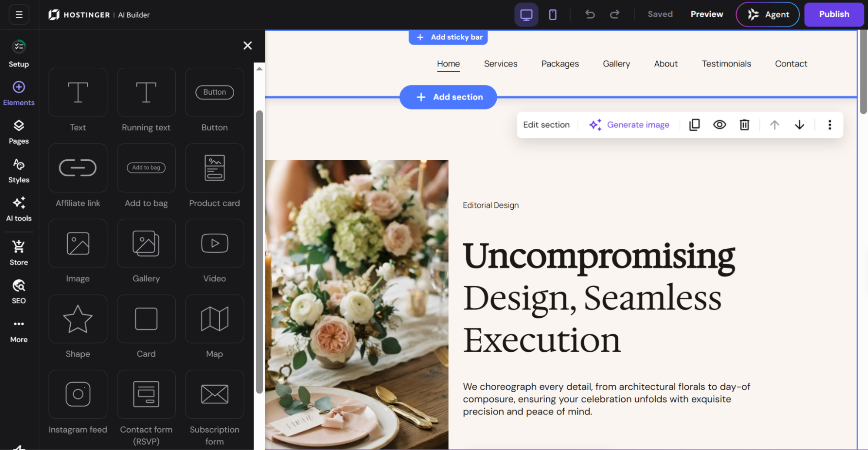Screen dimensions: 868x450
Task: Add a Text element
Action: (x=78, y=92)
